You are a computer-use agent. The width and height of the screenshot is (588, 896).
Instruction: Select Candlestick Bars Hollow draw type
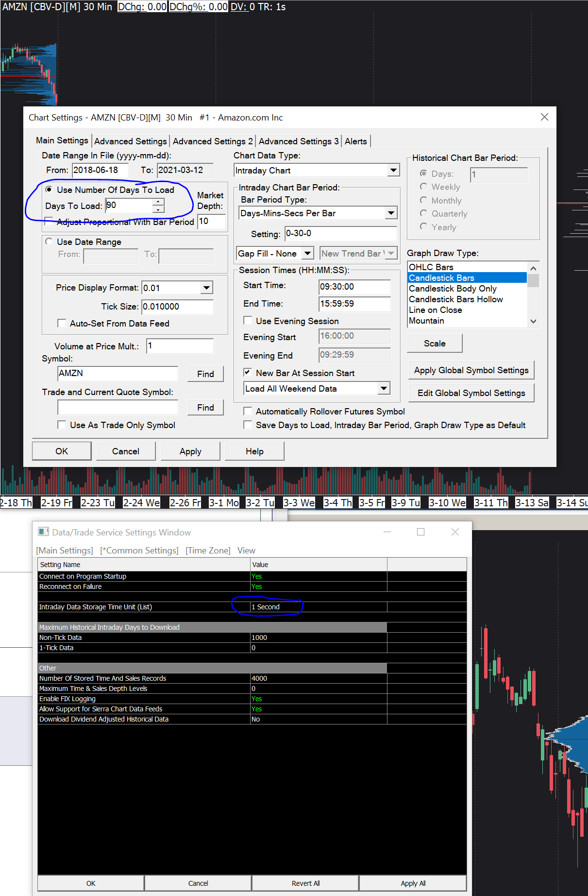(467, 299)
